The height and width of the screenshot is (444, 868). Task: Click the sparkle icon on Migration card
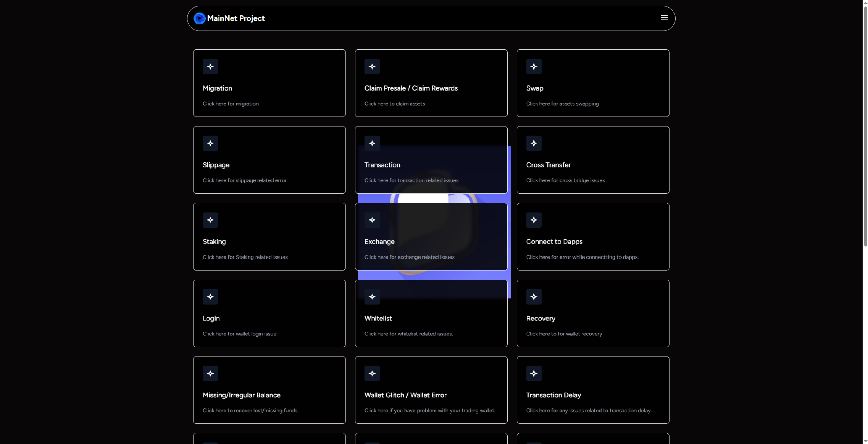pos(210,66)
